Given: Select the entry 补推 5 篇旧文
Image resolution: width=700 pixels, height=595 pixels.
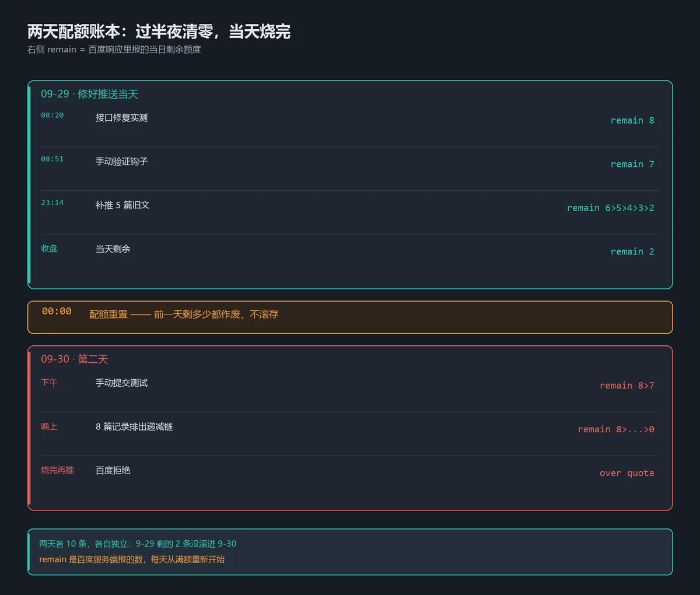Looking at the screenshot, I should (x=123, y=205).
